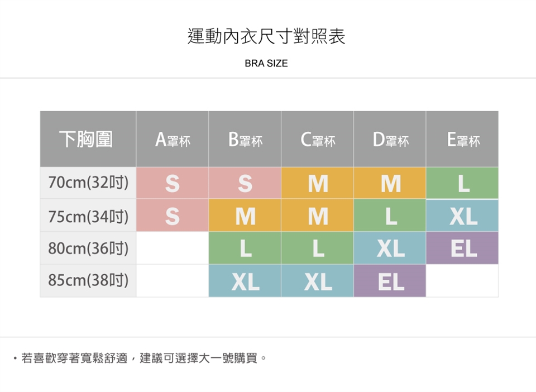Click the 80cm(36吋) row label
The width and height of the screenshot is (536, 392).
coord(88,248)
